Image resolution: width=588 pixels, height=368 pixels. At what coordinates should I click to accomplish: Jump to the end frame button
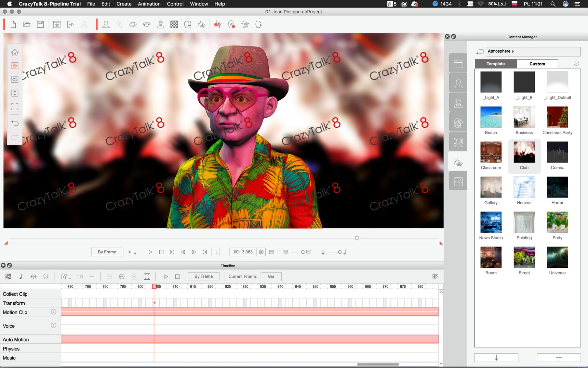coord(204,252)
